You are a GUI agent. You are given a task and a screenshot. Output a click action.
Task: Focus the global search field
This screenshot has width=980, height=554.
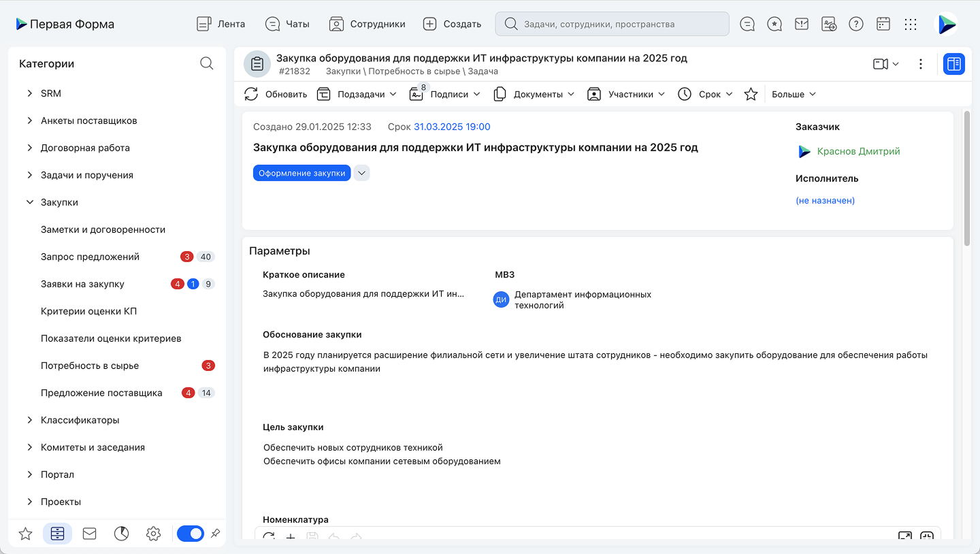coord(612,24)
